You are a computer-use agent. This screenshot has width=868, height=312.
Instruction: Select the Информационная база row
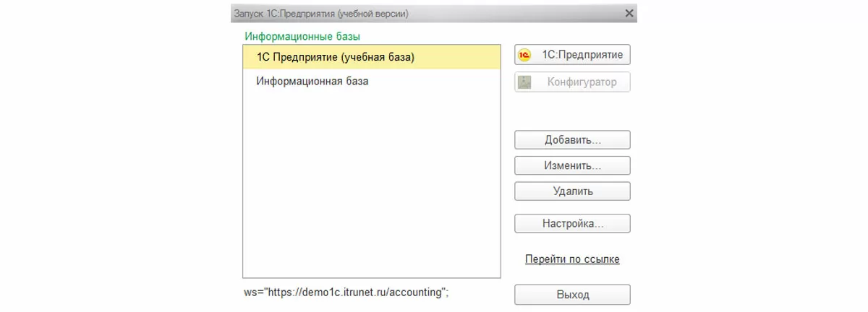[x=372, y=82]
